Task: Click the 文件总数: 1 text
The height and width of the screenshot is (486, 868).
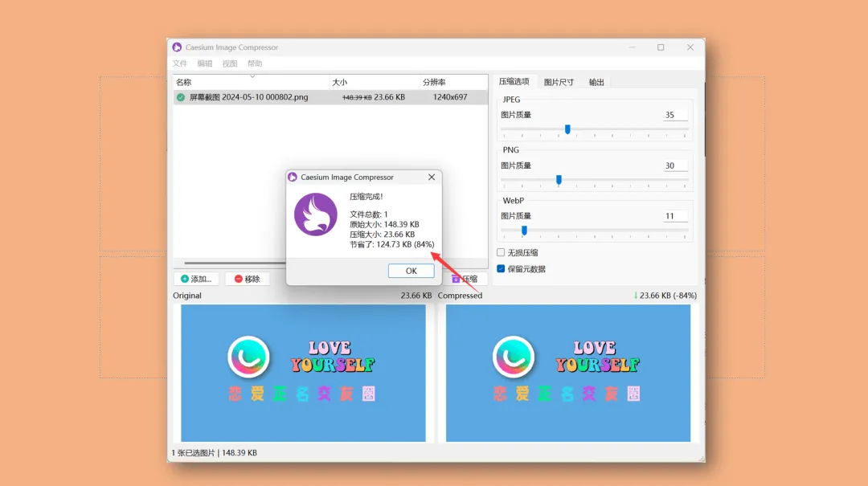Action: [369, 214]
